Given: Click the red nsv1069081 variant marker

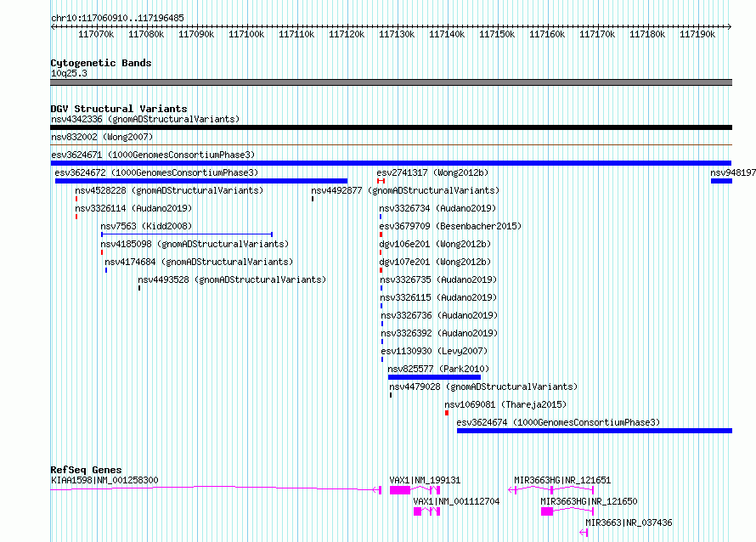Looking at the screenshot, I should (447, 413).
